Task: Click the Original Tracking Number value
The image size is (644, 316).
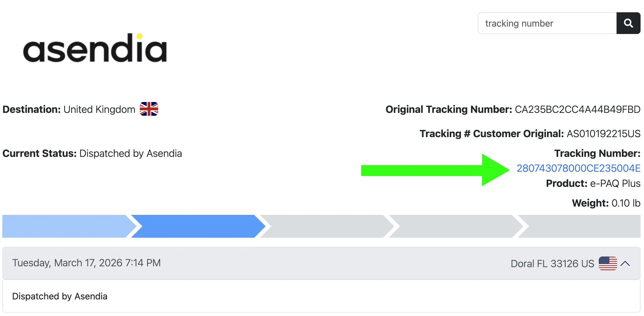Action: click(577, 109)
